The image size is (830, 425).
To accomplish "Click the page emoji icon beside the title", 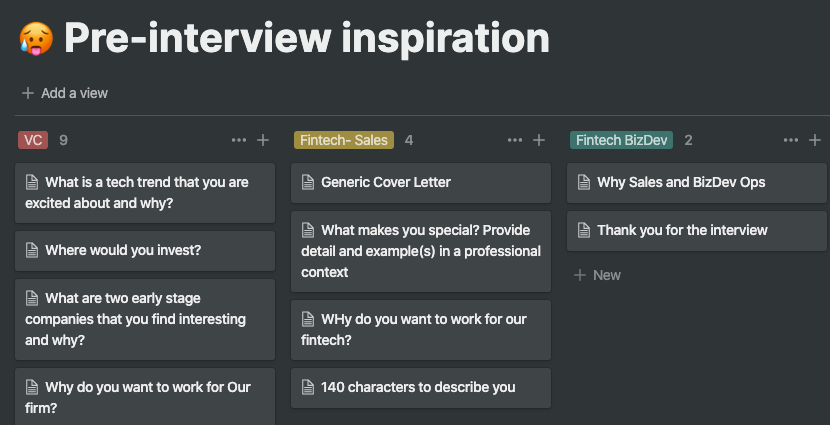I will (x=35, y=39).
